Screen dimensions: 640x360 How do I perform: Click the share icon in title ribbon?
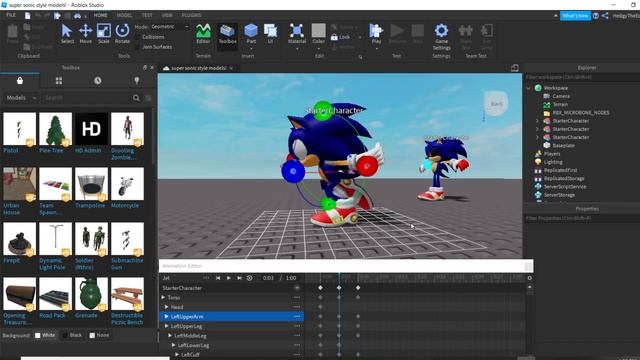(x=605, y=16)
